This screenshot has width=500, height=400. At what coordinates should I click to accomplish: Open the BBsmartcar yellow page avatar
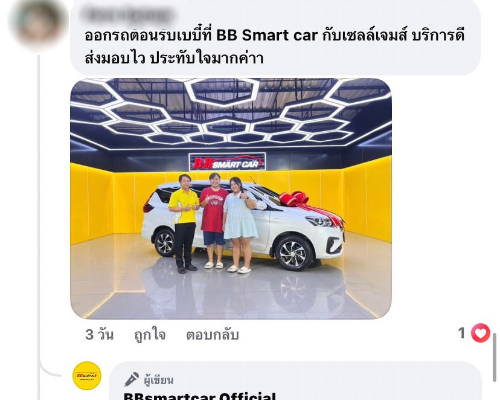coord(87,376)
